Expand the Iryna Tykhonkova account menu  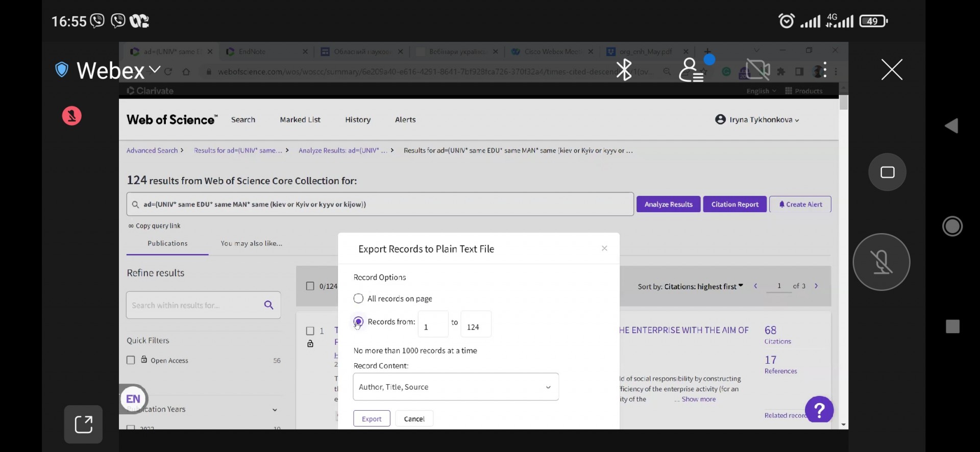(757, 120)
